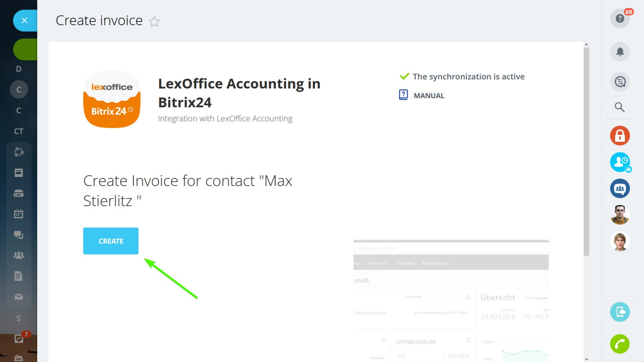
Task: Click the scroll down arrow of scrollbar
Action: 586,358
